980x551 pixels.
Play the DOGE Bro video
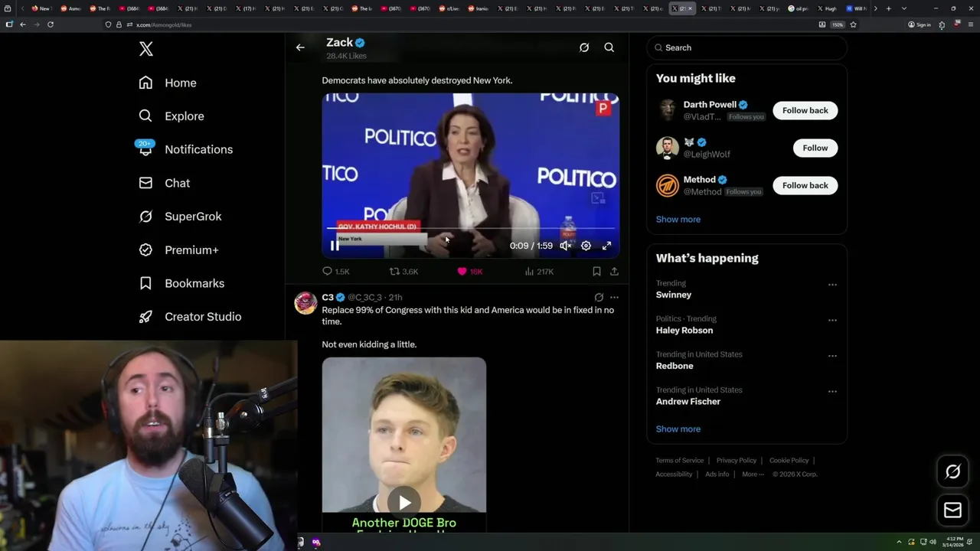(x=403, y=503)
